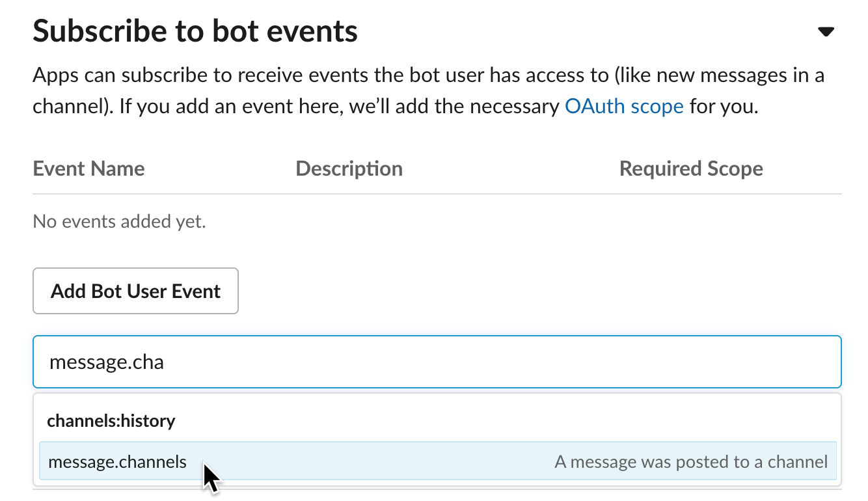Image resolution: width=868 pixels, height=501 pixels.
Task: Click the channels:history scope group label
Action: click(x=111, y=421)
